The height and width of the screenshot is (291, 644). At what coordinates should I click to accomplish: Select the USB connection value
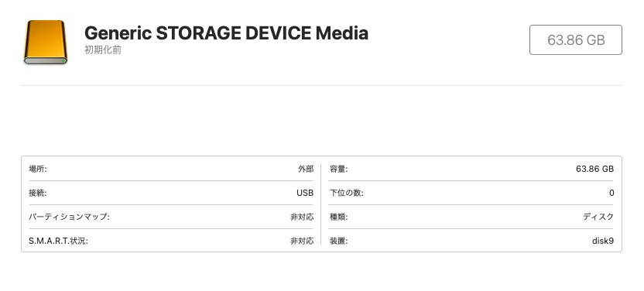305,193
